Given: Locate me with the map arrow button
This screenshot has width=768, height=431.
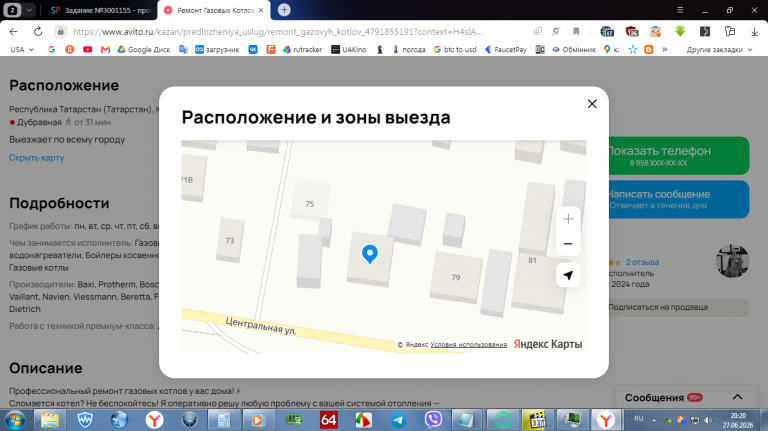Looking at the screenshot, I should (568, 275).
